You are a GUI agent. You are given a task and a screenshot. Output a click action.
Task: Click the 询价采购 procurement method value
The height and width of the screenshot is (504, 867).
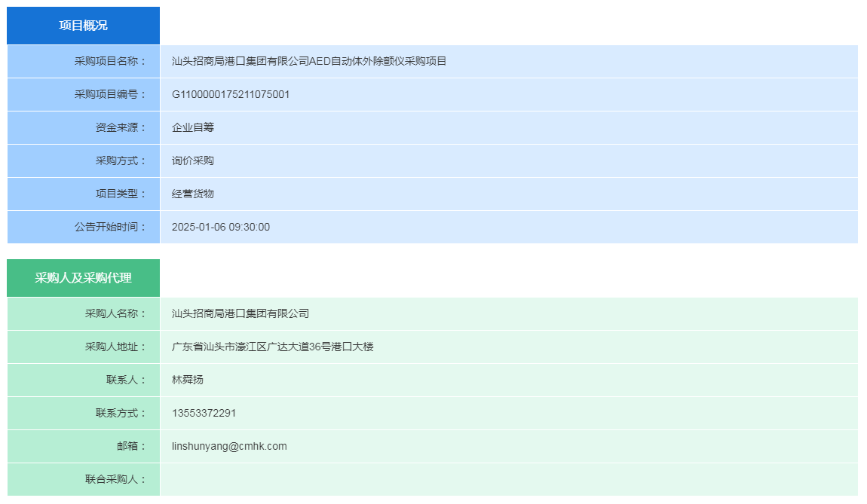coord(193,160)
